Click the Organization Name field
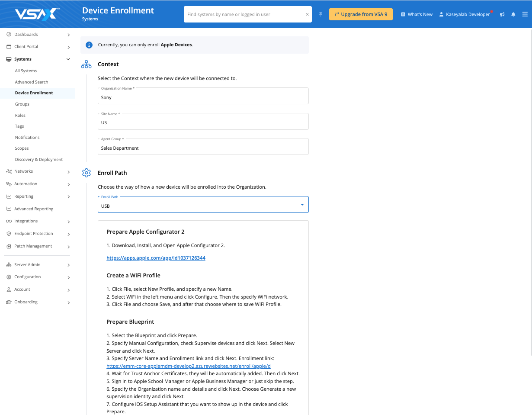 click(x=203, y=96)
